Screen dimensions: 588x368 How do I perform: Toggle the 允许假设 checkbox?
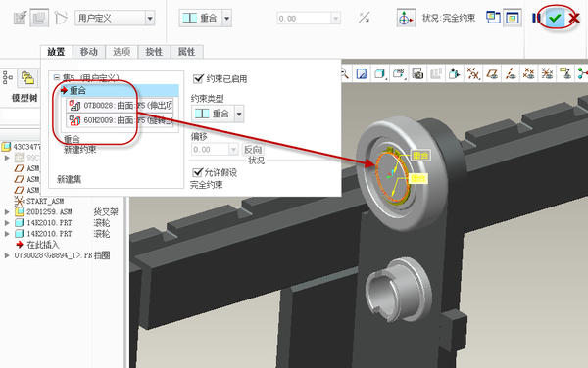(197, 172)
